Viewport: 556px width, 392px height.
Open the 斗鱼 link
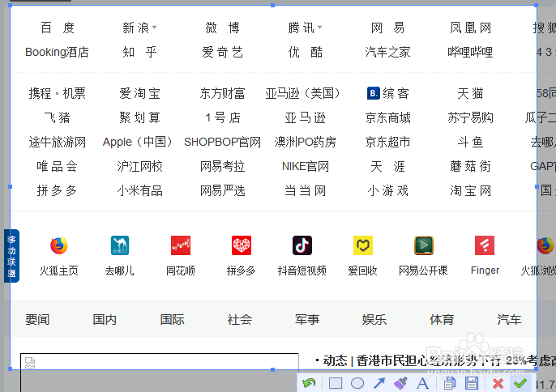point(471,142)
